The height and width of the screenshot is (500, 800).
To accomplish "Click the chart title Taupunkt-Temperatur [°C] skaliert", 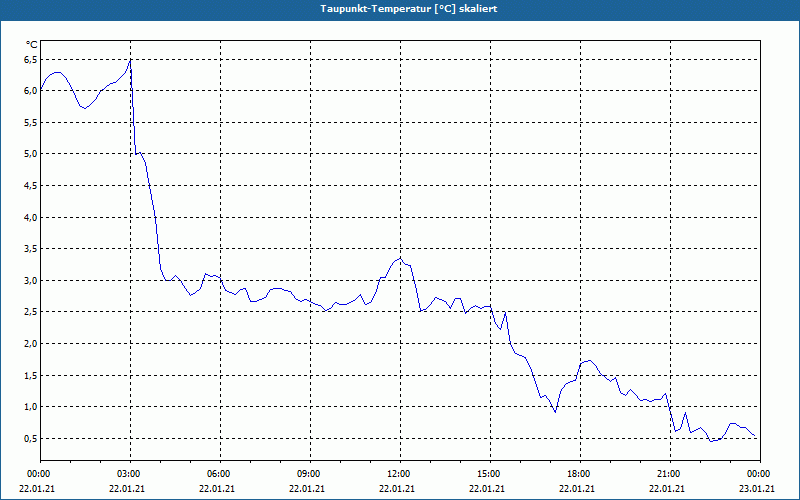I will [x=409, y=9].
